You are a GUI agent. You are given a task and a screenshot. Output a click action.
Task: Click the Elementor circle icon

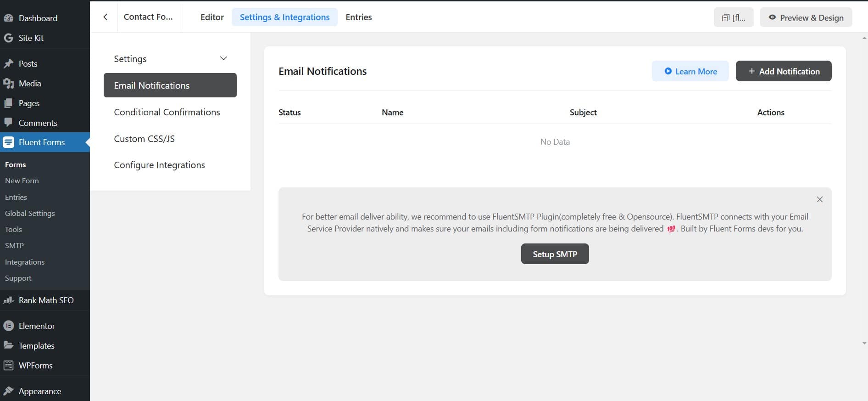pos(8,326)
